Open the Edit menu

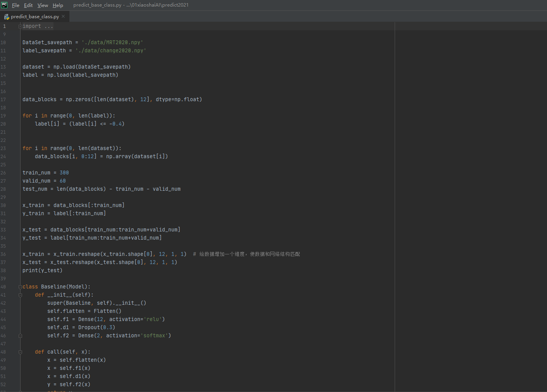[28, 5]
